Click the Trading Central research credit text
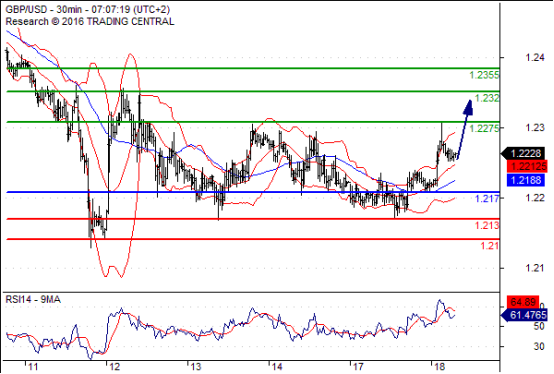 click(90, 22)
